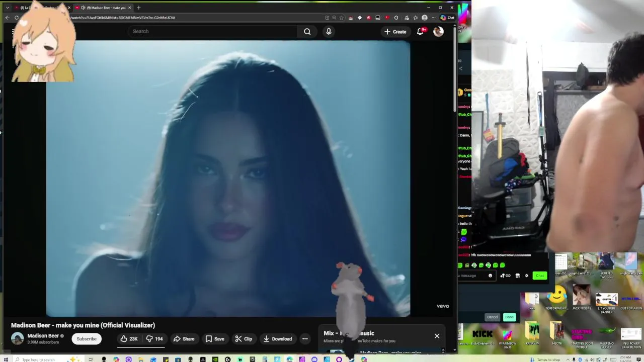Click the browser address bar URL
This screenshot has width=644, height=362.
coord(123,18)
